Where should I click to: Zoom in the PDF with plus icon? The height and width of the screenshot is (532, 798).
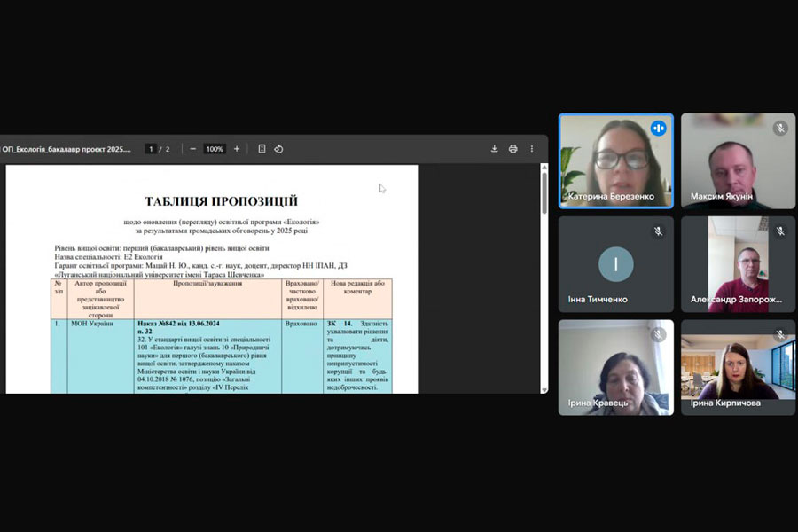coord(237,149)
